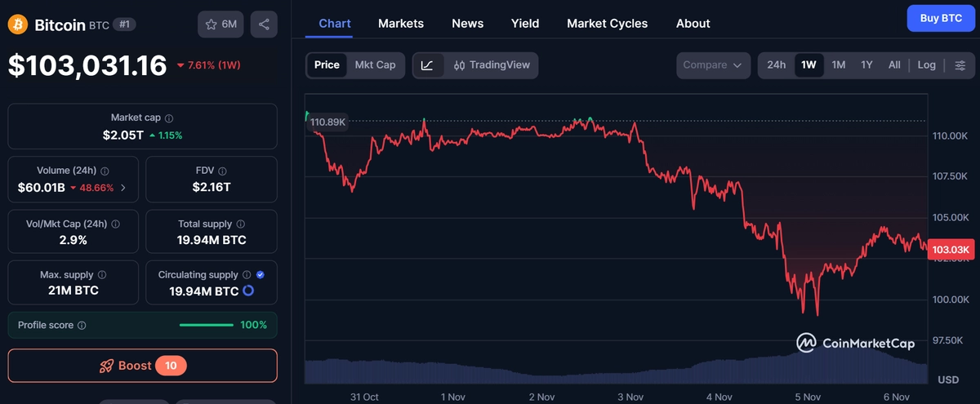The height and width of the screenshot is (404, 980).
Task: Click the $60.01B volume value
Action: coord(41,187)
